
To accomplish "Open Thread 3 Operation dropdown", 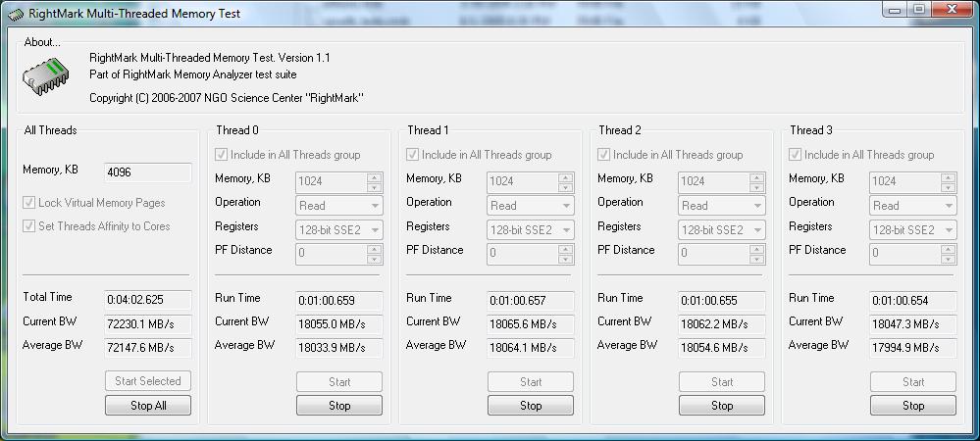I will [912, 206].
